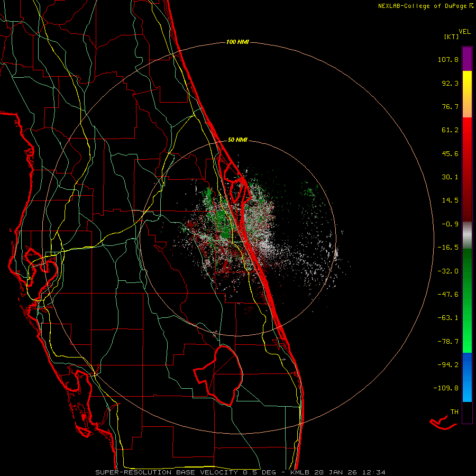Screen dimensions: 476x476
Task: Click the 45.6 value on velocity scale
Action: (x=450, y=153)
